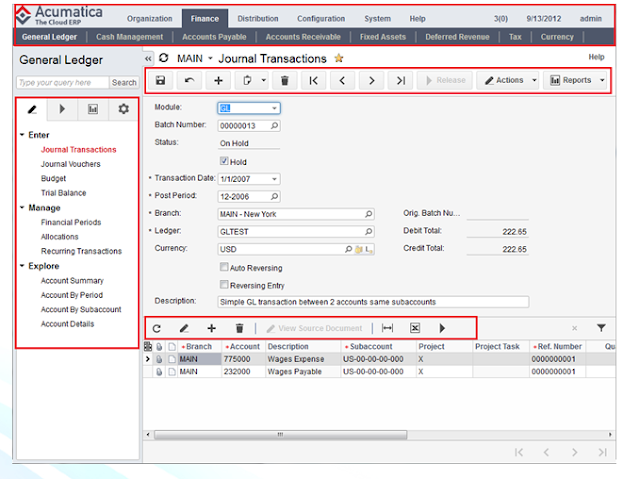Screen dimensions: 640x479
Task: Switch to Cash Management module tab
Action: 129,37
